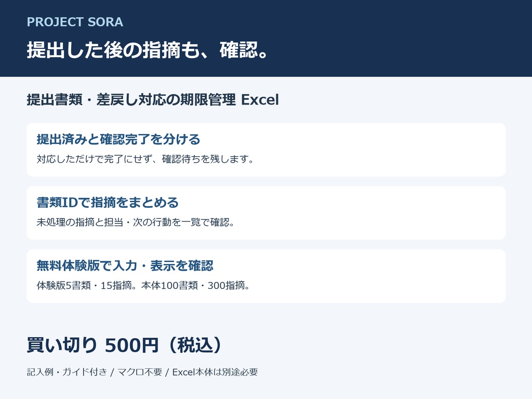Select the card heading 書類IDで指摘をまとめる

[108, 203]
